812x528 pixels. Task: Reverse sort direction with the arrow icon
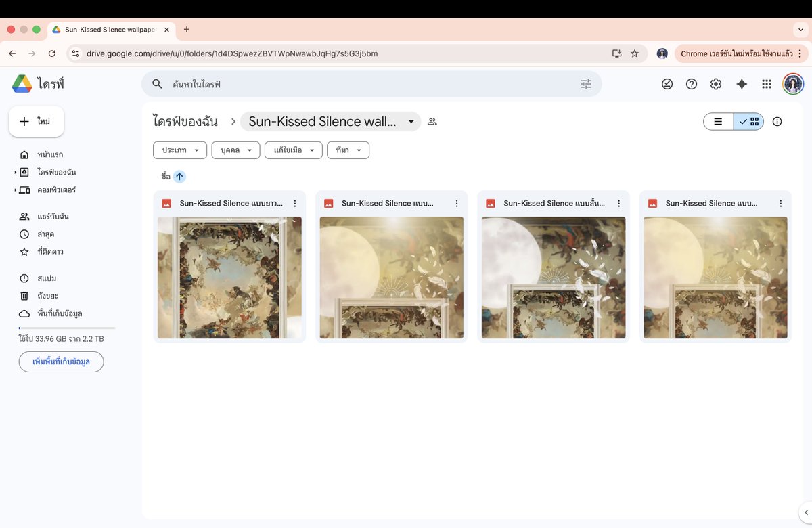click(179, 176)
